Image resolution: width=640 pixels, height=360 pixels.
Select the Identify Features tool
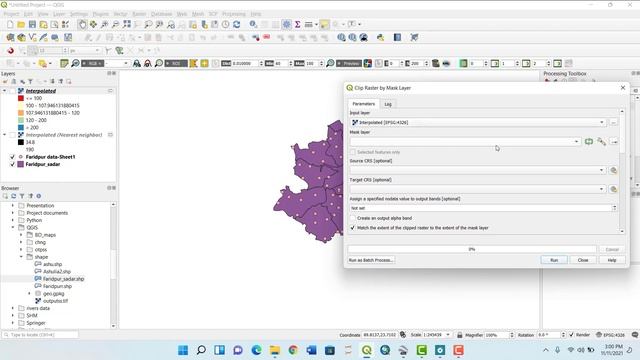click(x=253, y=24)
